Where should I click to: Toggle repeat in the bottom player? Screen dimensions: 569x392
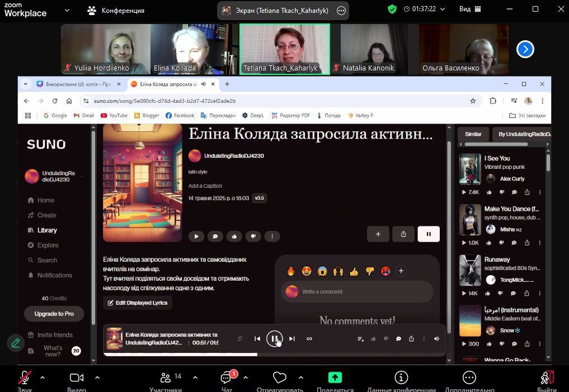(x=240, y=339)
